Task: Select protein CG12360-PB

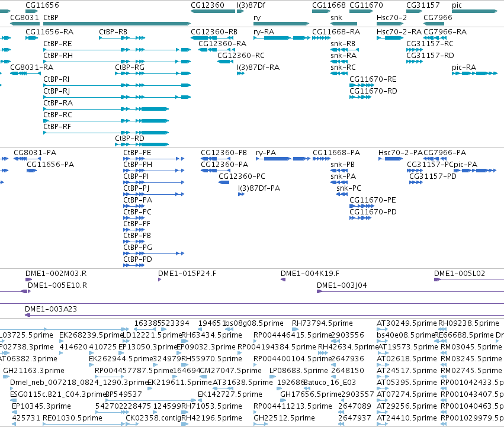Action: click(x=217, y=159)
